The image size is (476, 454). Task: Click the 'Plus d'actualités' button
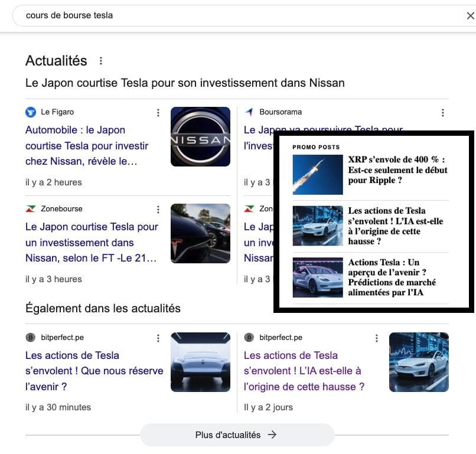click(x=237, y=435)
